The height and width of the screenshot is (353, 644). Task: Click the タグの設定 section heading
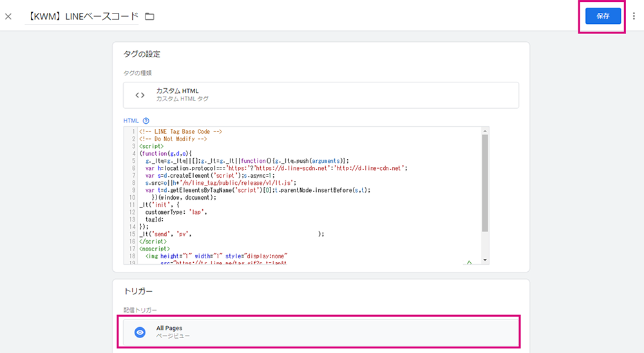[x=142, y=54]
